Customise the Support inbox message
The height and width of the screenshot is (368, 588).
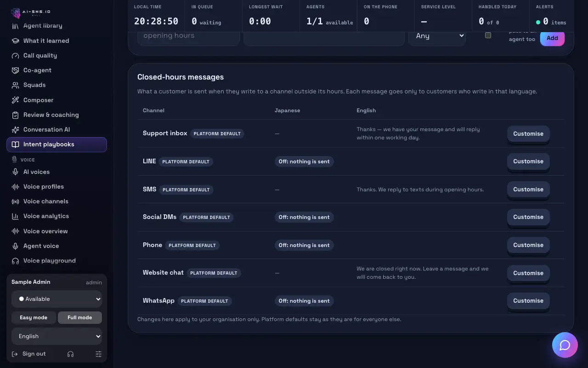coord(528,133)
